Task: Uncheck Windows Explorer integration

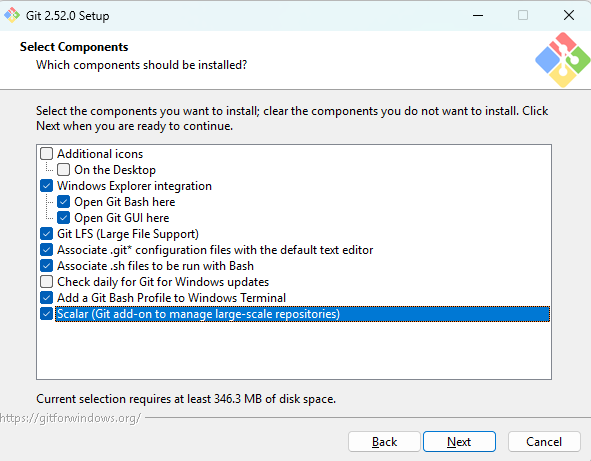Action: tap(46, 186)
